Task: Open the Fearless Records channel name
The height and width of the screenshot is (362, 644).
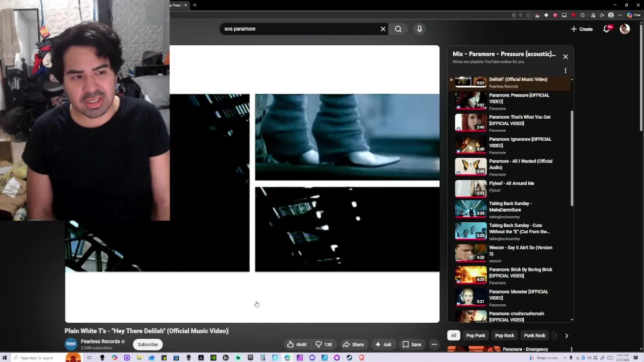Action: [100, 341]
